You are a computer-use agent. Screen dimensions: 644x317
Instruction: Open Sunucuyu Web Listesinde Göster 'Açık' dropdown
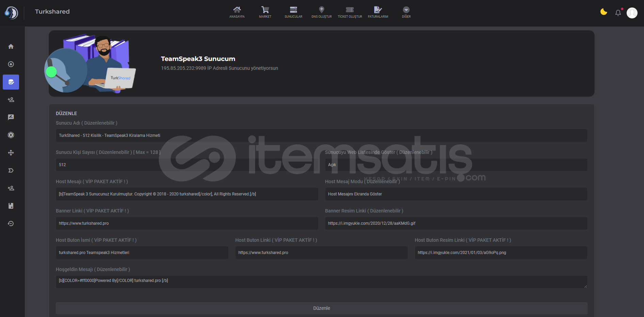tap(456, 165)
